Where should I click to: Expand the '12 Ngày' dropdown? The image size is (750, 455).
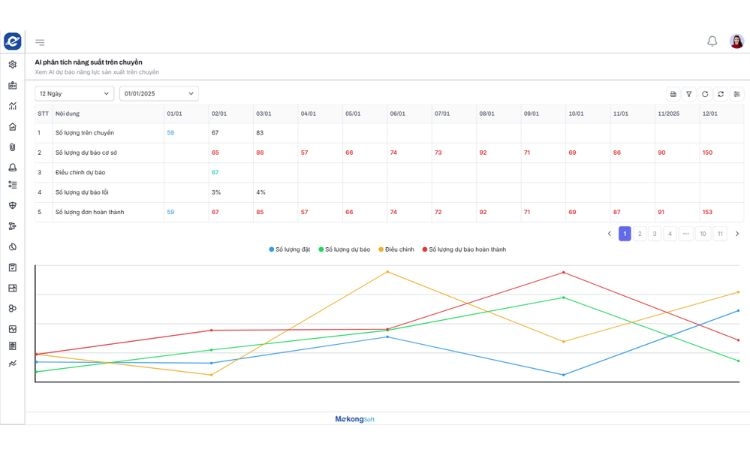pos(74,93)
